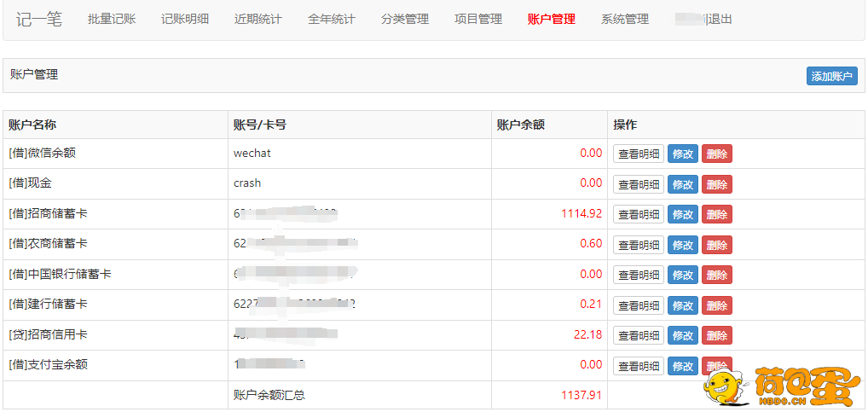Click the 22.18 balance value

coord(587,334)
